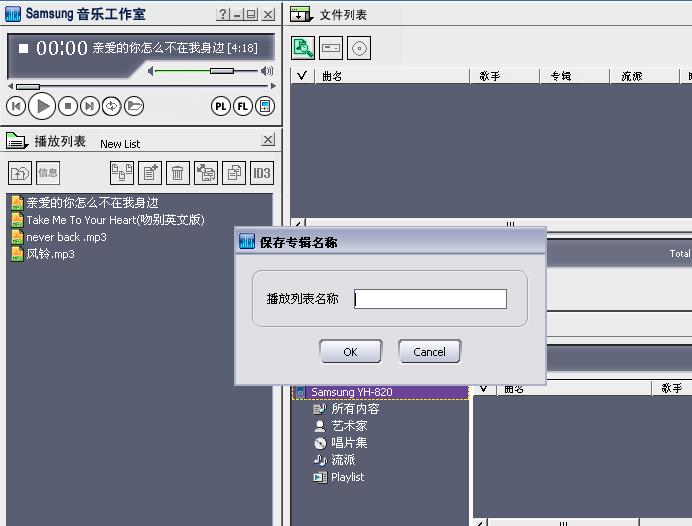Click the 播放列表名称 text field

pyautogui.click(x=430, y=299)
